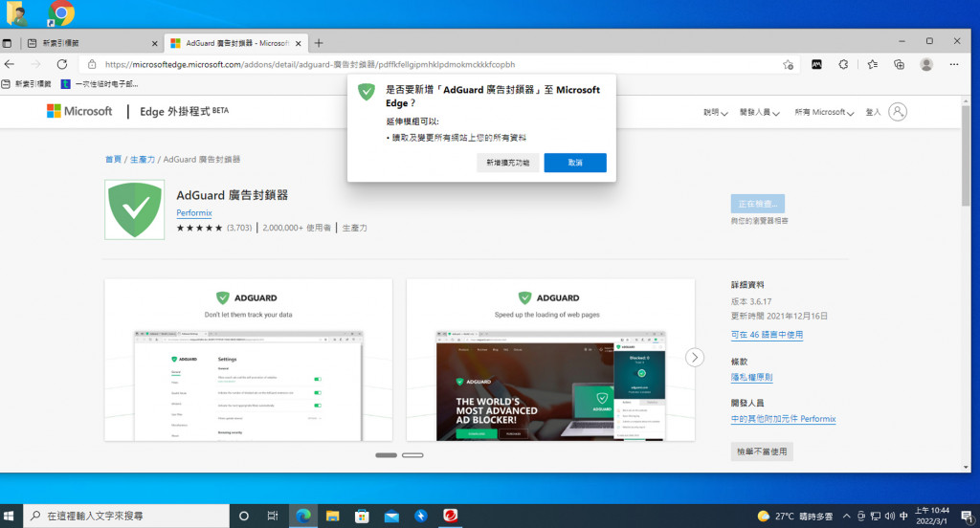The image size is (980, 528).
Task: Open the weather 27°C widget
Action: click(795, 517)
